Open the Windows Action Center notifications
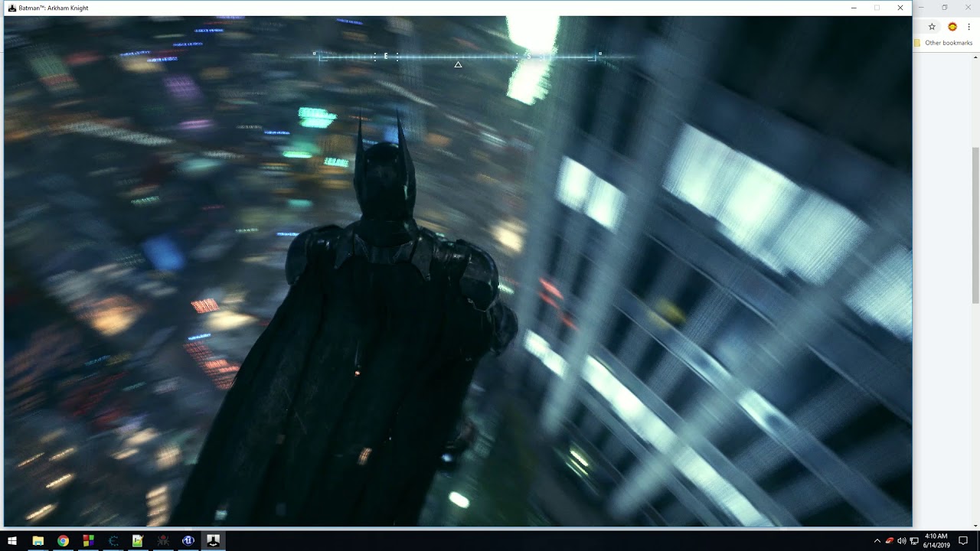The width and height of the screenshot is (980, 551). point(963,541)
